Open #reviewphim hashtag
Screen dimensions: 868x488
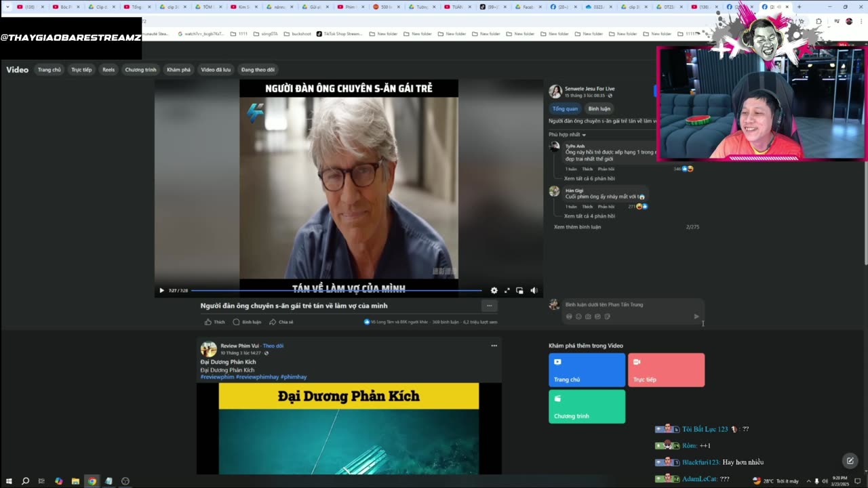(217, 377)
